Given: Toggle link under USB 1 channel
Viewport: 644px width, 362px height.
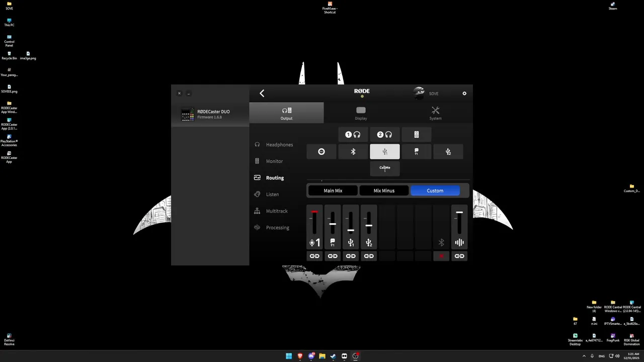Looking at the screenshot, I should click(351, 256).
